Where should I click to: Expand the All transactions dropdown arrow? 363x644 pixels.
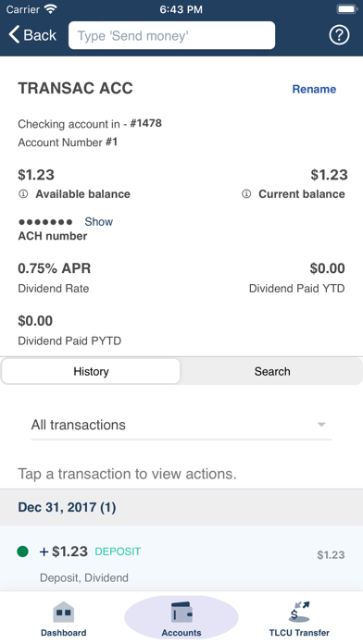coord(321,425)
